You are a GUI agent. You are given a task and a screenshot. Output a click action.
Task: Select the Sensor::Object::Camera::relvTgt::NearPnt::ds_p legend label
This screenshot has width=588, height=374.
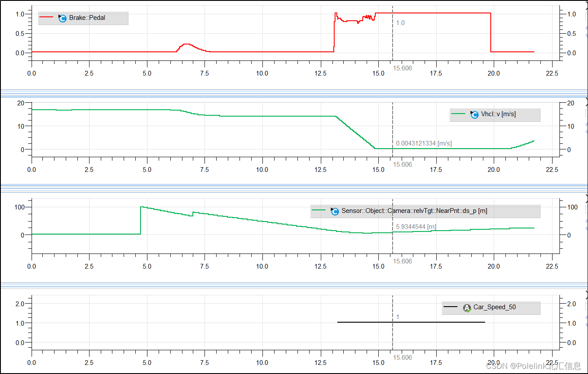415,211
